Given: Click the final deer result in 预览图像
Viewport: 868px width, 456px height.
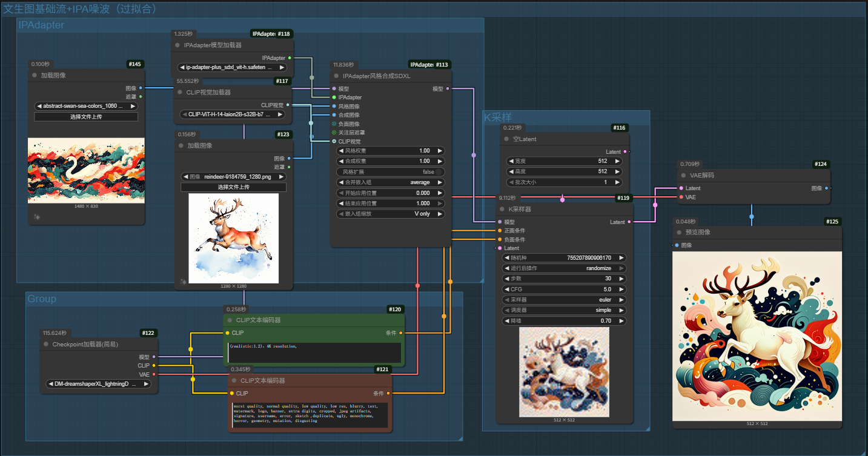Looking at the screenshot, I should [757, 336].
